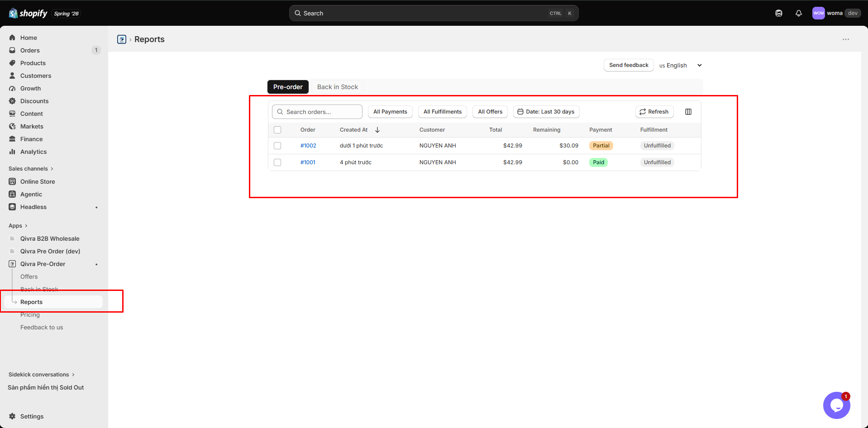Open Qivra B2B Wholesale app

click(x=50, y=238)
